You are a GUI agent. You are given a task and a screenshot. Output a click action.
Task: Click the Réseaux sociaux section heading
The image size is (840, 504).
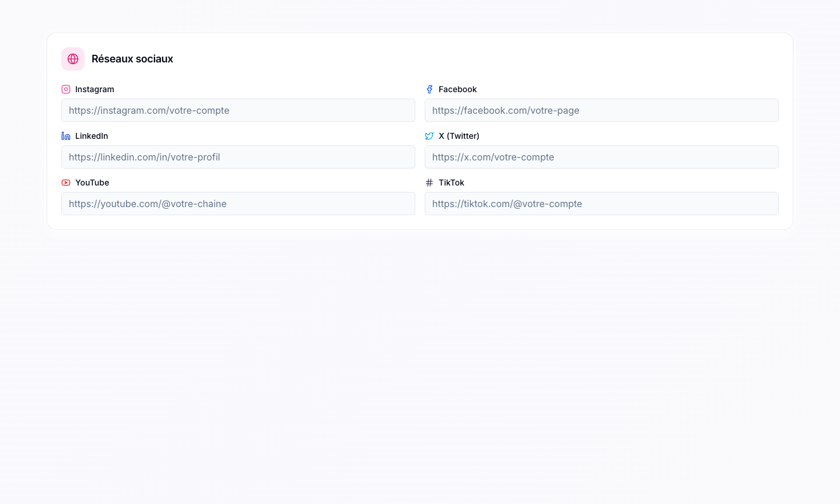coord(132,59)
